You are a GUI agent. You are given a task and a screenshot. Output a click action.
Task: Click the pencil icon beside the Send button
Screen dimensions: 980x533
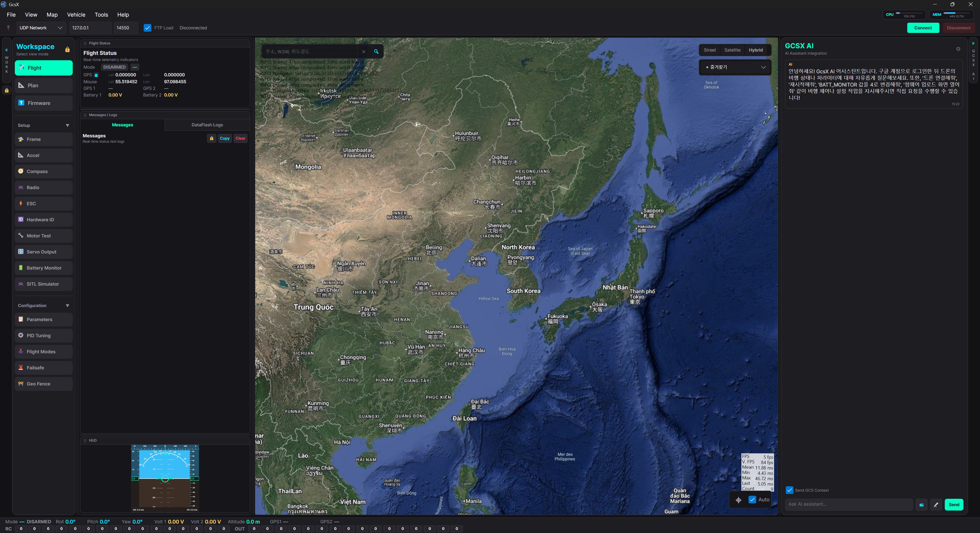(x=936, y=504)
